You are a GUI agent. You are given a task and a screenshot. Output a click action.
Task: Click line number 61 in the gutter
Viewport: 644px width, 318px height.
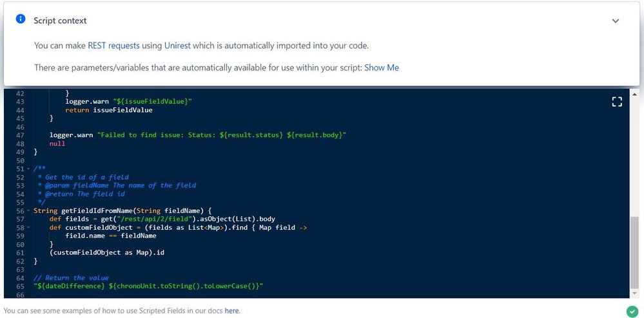[x=20, y=252]
